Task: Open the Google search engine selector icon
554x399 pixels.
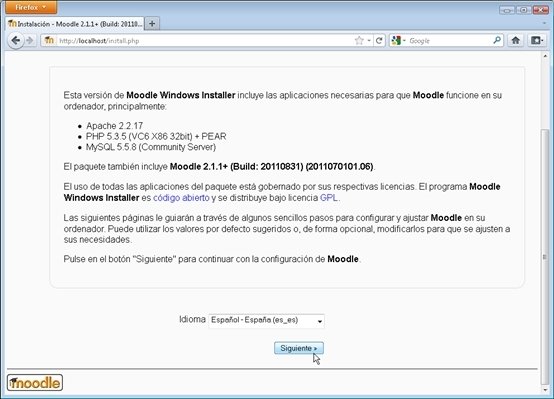Action: point(398,41)
